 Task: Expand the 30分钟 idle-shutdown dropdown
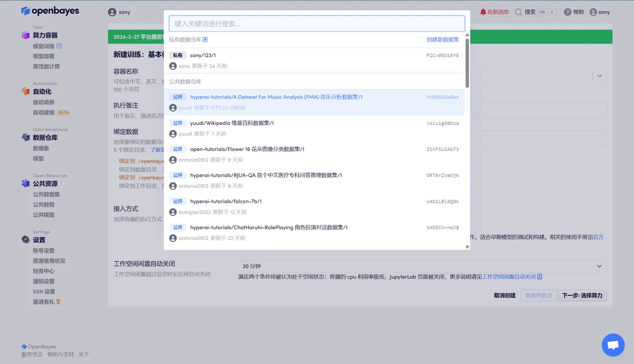[599, 266]
